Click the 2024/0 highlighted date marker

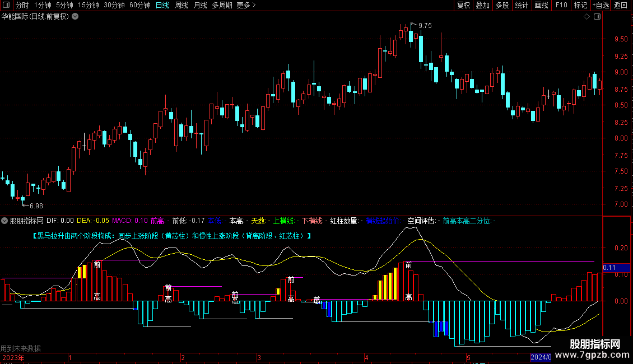coord(541,357)
